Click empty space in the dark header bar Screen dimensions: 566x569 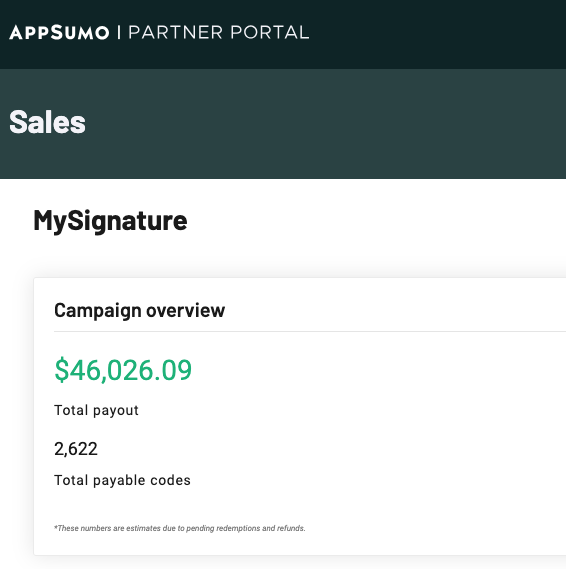point(435,34)
